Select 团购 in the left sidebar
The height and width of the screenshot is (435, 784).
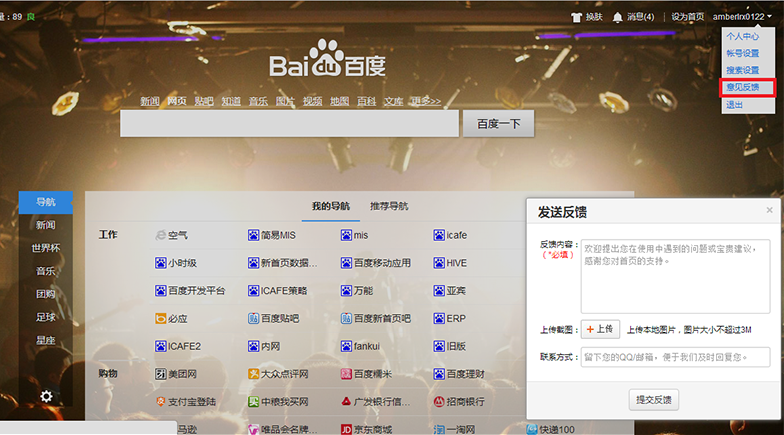click(46, 294)
